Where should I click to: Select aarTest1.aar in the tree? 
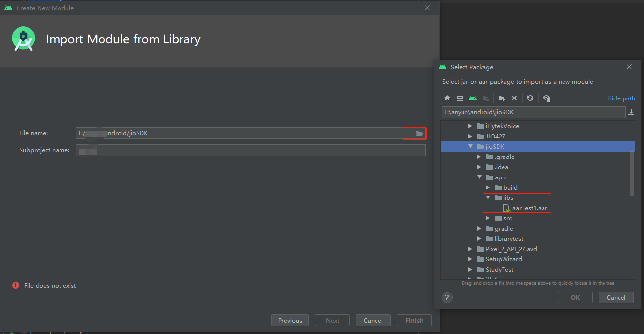pyautogui.click(x=530, y=208)
